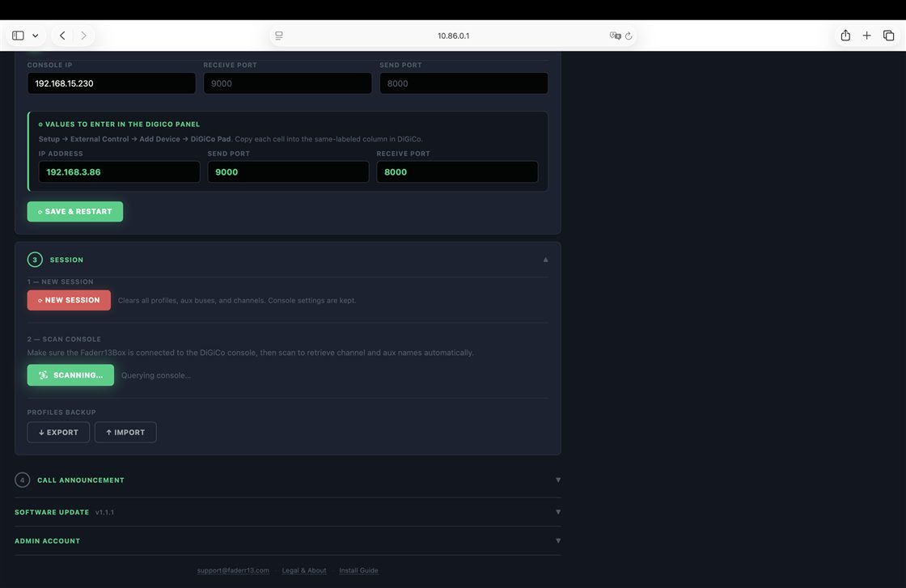This screenshot has height=588, width=906.
Task: Add a new tab with plus icon
Action: click(866, 36)
